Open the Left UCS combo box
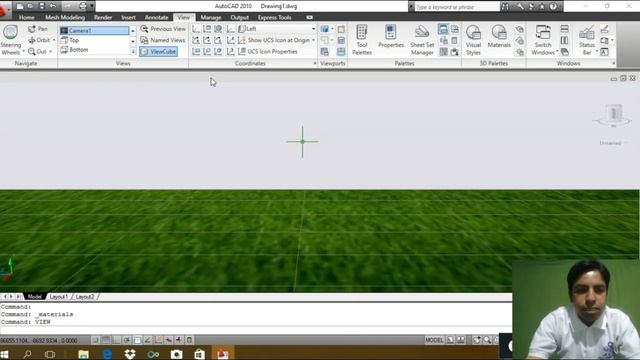The width and height of the screenshot is (640, 360). pos(277,29)
